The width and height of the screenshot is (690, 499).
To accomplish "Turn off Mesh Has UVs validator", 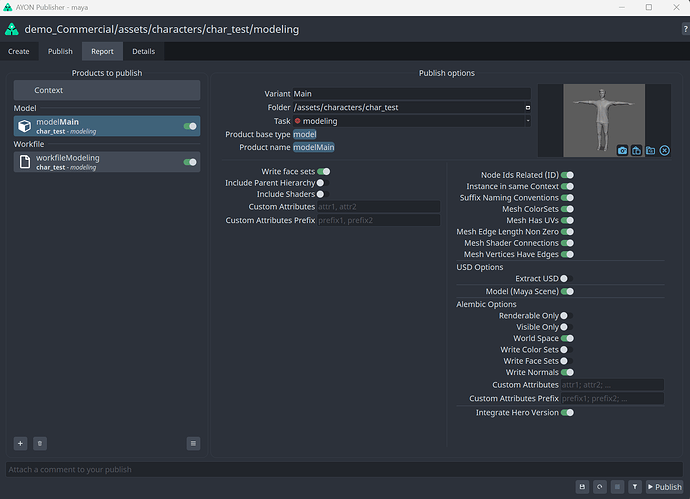I will tap(567, 220).
